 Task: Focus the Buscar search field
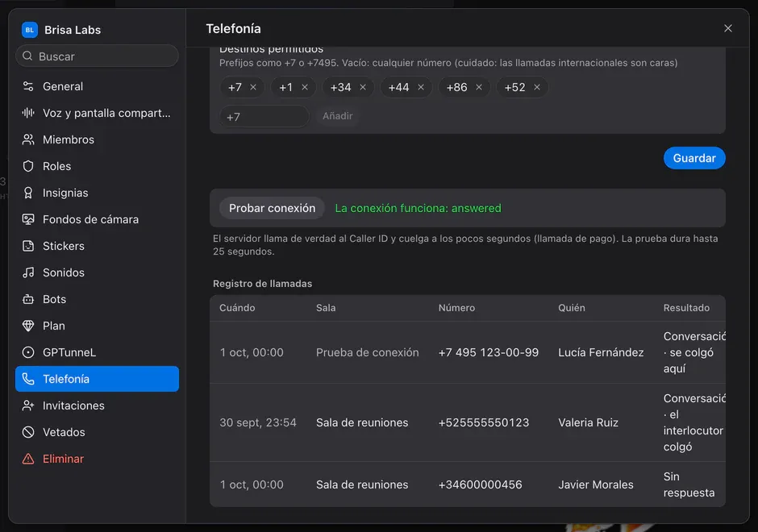click(97, 56)
